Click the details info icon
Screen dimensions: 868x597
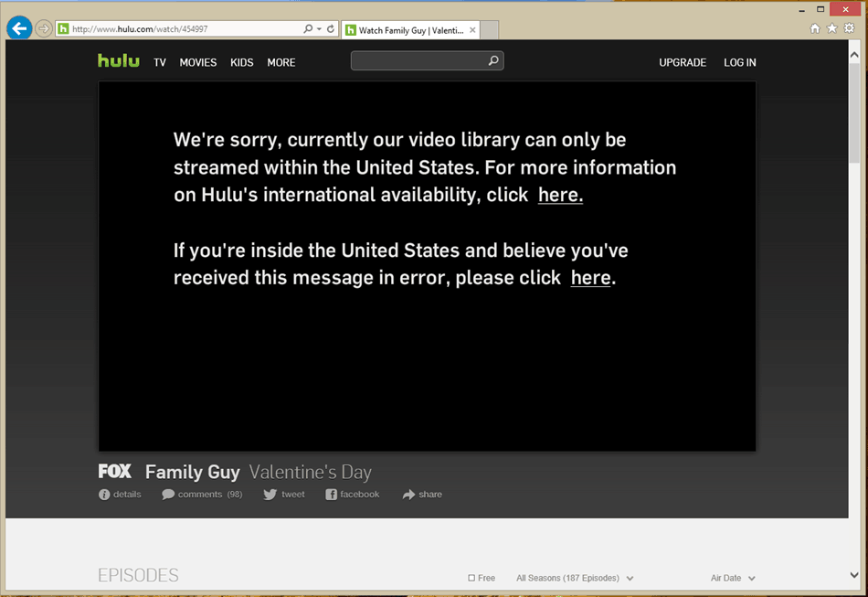104,495
